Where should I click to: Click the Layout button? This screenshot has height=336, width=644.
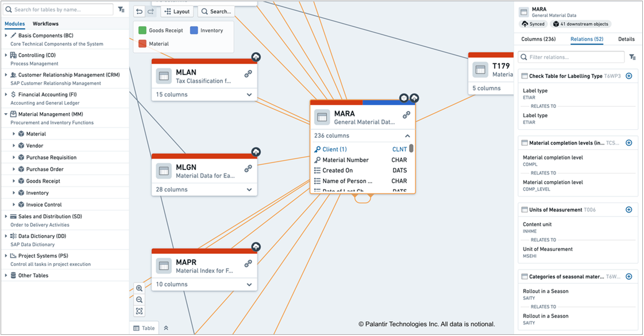[x=177, y=11]
